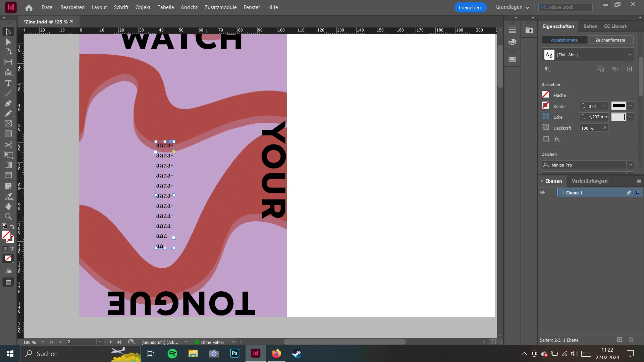Click the Kontur link
644x362 pixels.
560,106
